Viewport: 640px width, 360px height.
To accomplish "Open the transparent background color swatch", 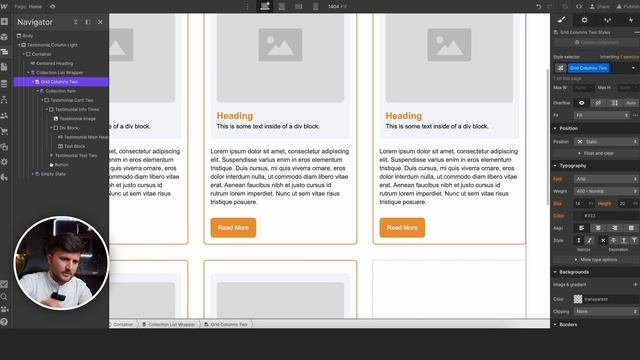I will pos(578,299).
